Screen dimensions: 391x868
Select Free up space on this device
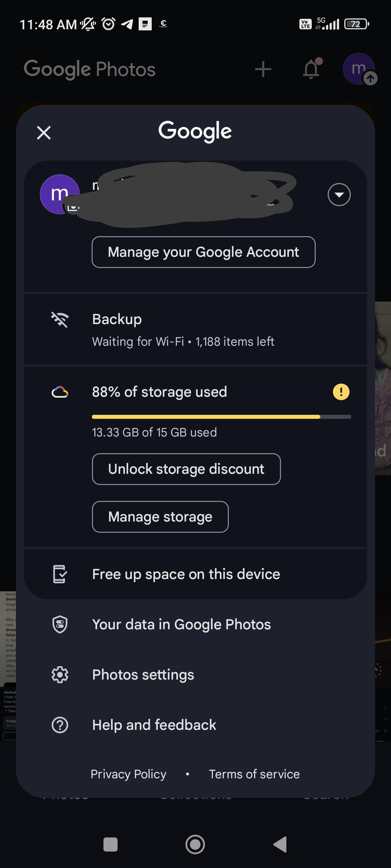(x=186, y=574)
